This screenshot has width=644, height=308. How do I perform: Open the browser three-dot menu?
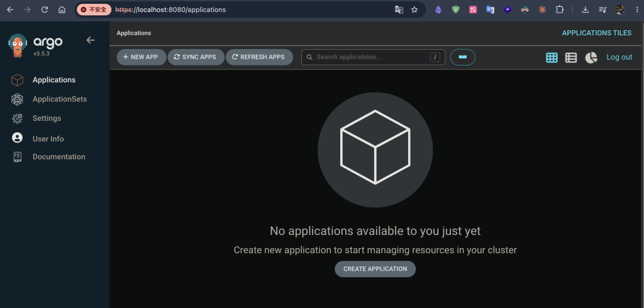pos(636,9)
